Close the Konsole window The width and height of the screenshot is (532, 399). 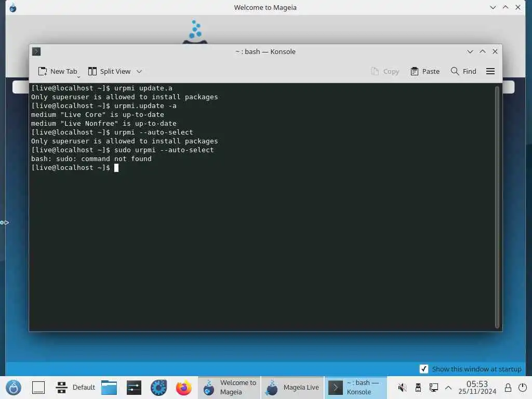[495, 51]
